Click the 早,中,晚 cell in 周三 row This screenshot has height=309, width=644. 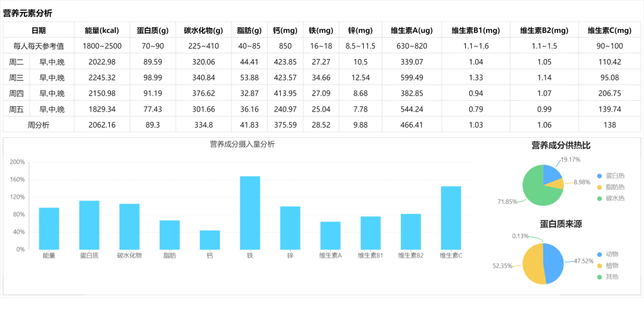click(52, 78)
